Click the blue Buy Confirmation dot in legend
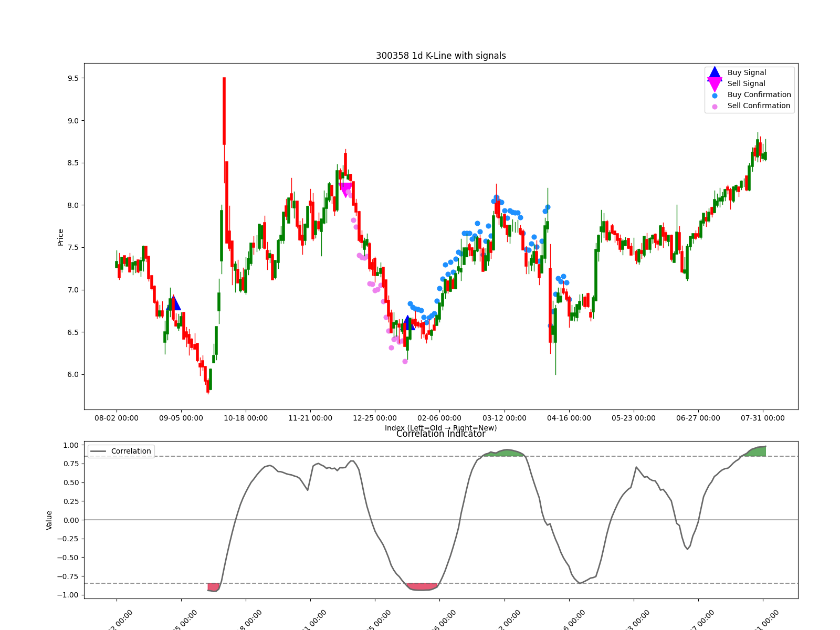Viewport: 840px width, 630px height. click(715, 96)
